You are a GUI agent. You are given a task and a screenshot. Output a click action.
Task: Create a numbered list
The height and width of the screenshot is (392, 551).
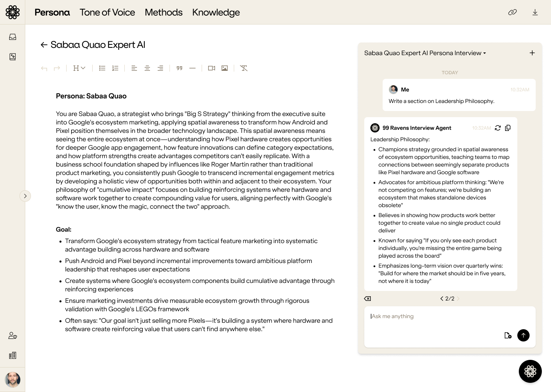click(115, 68)
